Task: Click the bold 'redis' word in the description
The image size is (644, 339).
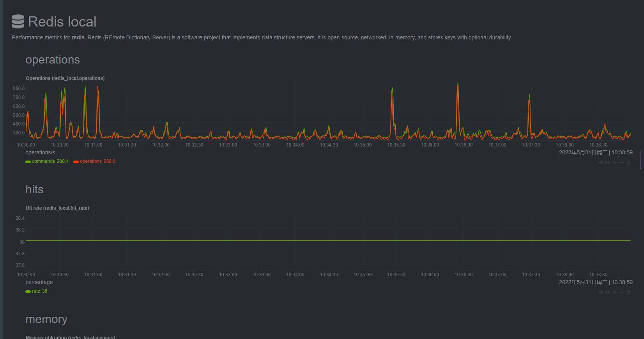Action: [78, 38]
